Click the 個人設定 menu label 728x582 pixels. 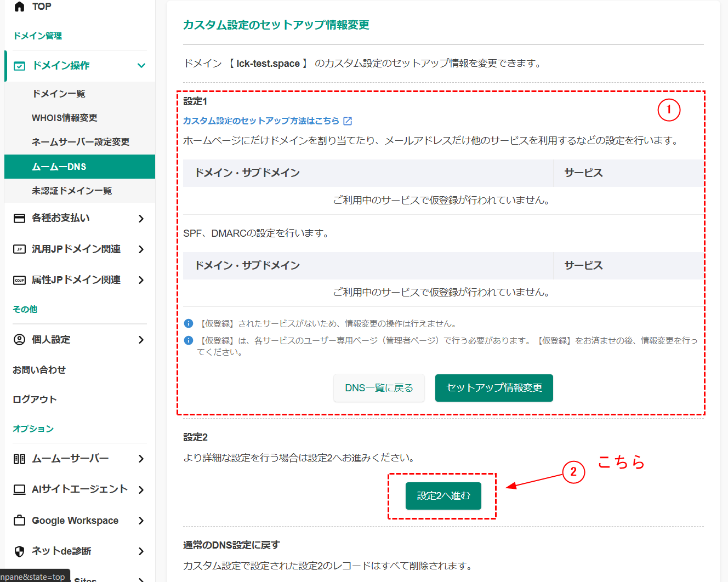click(x=51, y=339)
